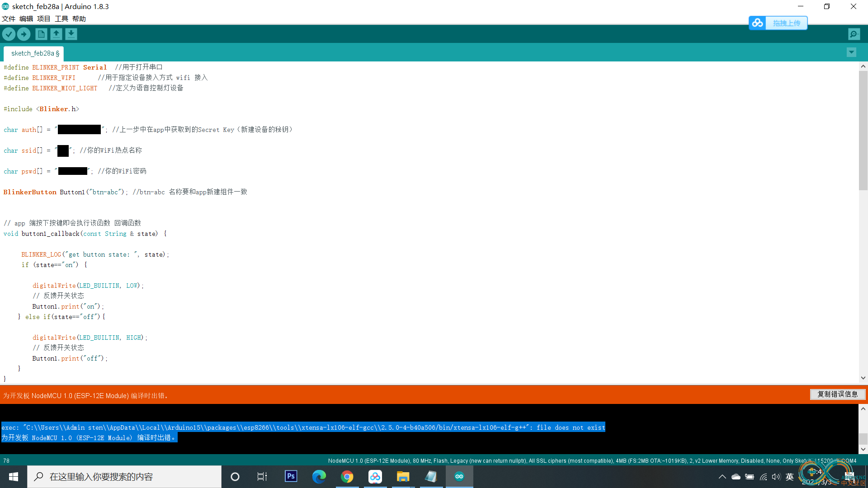Click 'digitalWrite(LED_BUILTIN, LOW)' line
The height and width of the screenshot is (488, 868).
(88, 286)
